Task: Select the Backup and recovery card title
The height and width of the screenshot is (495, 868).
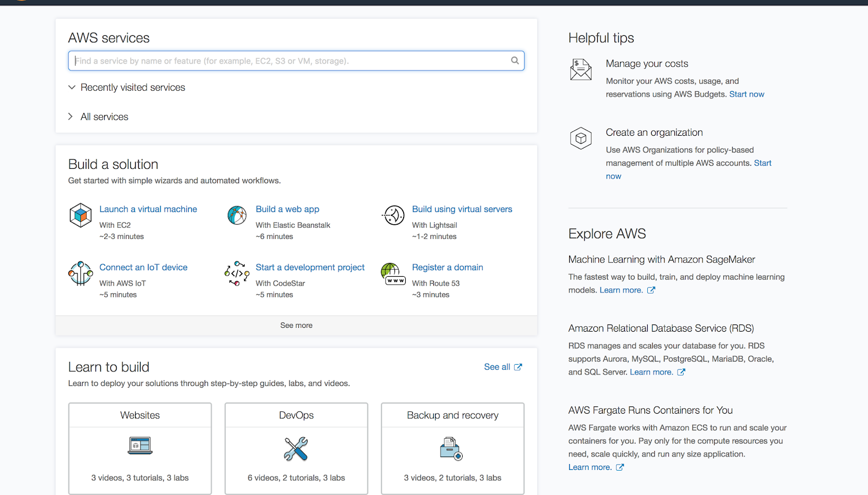Action: [452, 415]
